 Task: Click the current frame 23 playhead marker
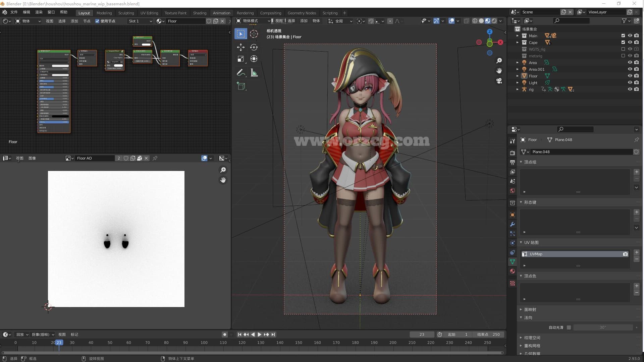pyautogui.click(x=59, y=343)
